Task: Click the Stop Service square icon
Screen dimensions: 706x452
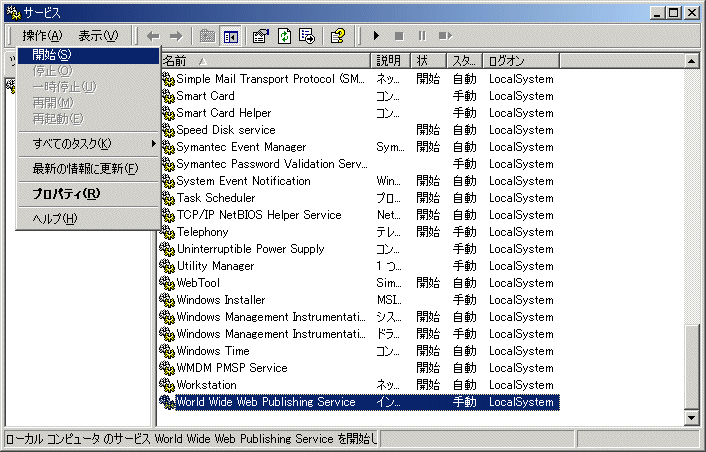Action: pyautogui.click(x=399, y=36)
